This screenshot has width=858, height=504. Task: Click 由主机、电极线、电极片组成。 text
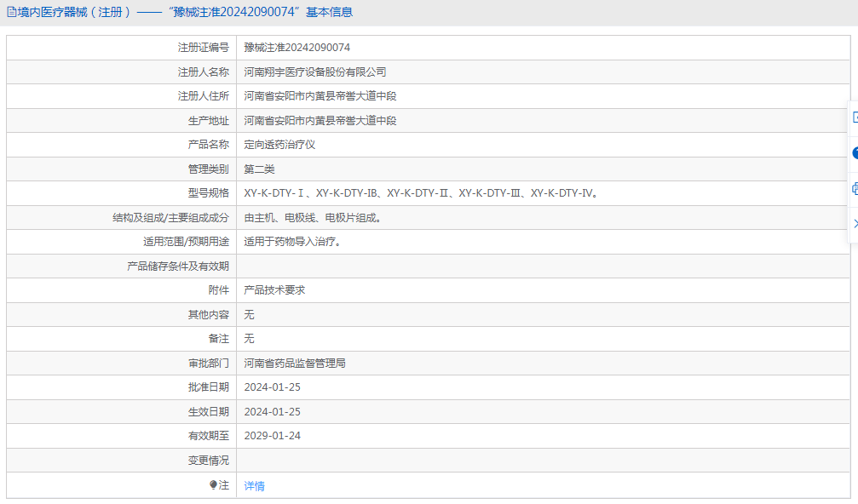314,218
